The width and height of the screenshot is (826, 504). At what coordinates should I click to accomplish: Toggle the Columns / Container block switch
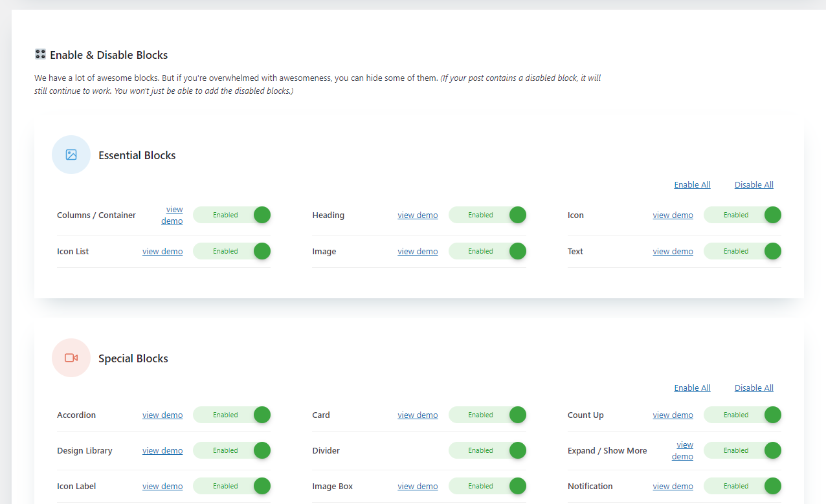click(232, 215)
